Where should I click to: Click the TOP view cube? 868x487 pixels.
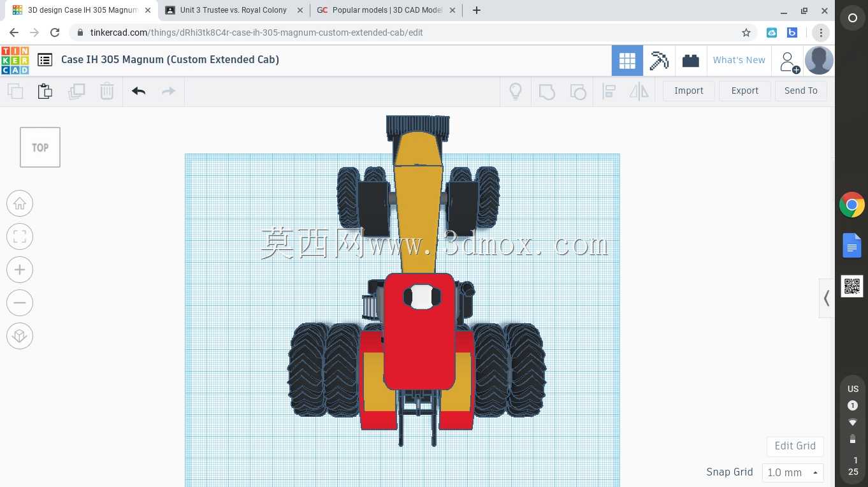pos(40,147)
